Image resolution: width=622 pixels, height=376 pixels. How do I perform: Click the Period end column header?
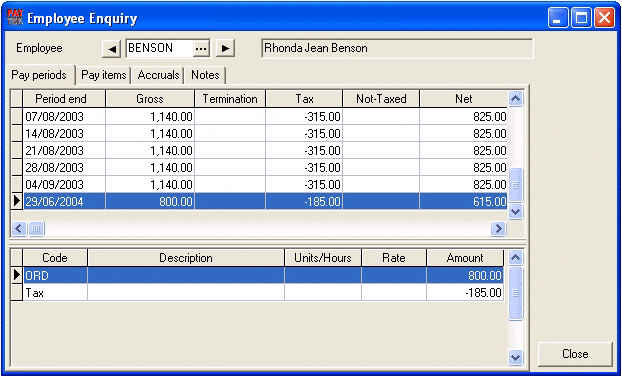click(x=64, y=99)
